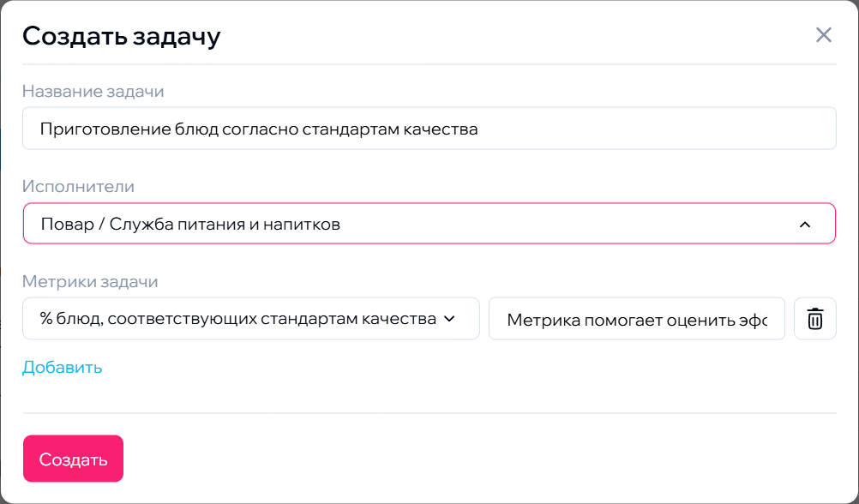Image resolution: width=859 pixels, height=504 pixels.
Task: Click the Повар / Служба питания и напитков value
Action: point(190,225)
